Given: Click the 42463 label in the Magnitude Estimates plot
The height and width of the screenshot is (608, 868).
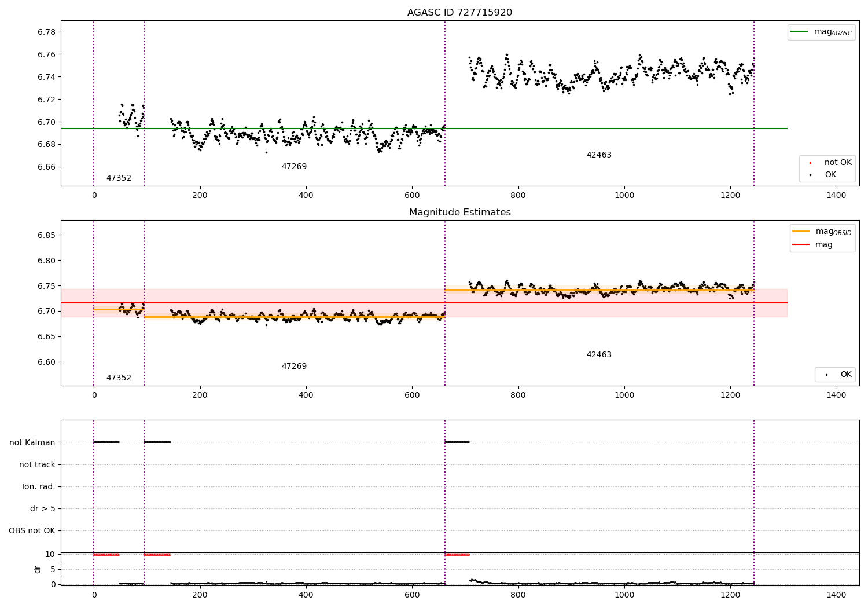Looking at the screenshot, I should (599, 354).
